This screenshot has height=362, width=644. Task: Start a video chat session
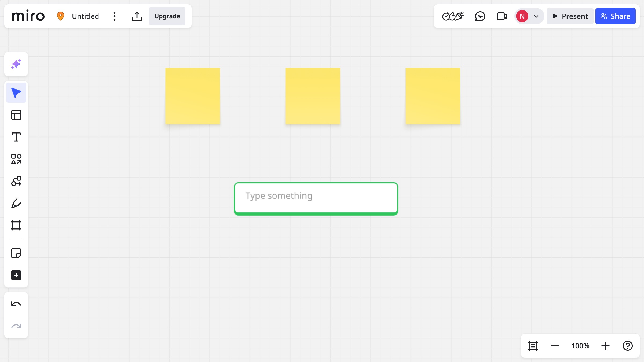(502, 16)
